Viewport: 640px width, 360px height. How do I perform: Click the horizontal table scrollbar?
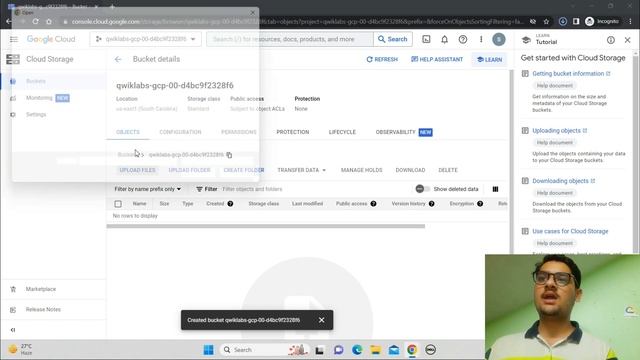pos(266,226)
